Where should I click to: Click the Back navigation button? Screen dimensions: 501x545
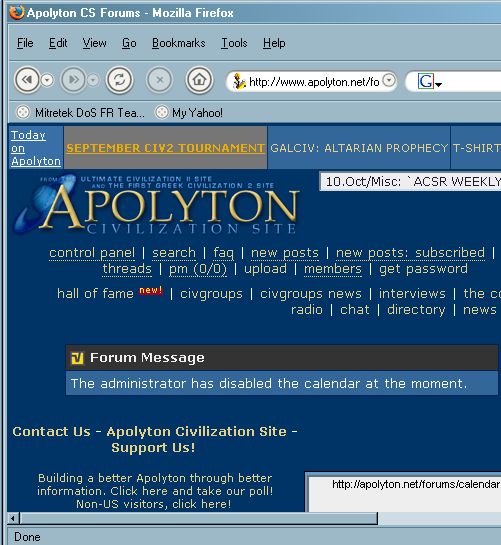pyautogui.click(x=27, y=80)
